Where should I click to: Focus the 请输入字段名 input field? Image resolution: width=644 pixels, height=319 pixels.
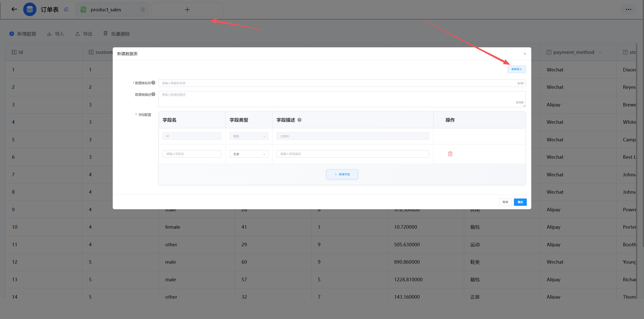pyautogui.click(x=192, y=154)
